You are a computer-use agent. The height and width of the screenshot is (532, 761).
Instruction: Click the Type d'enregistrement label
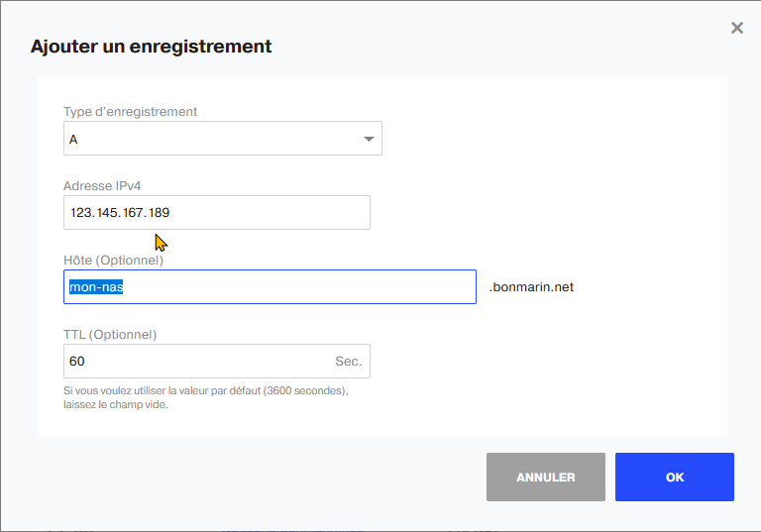pyautogui.click(x=130, y=112)
